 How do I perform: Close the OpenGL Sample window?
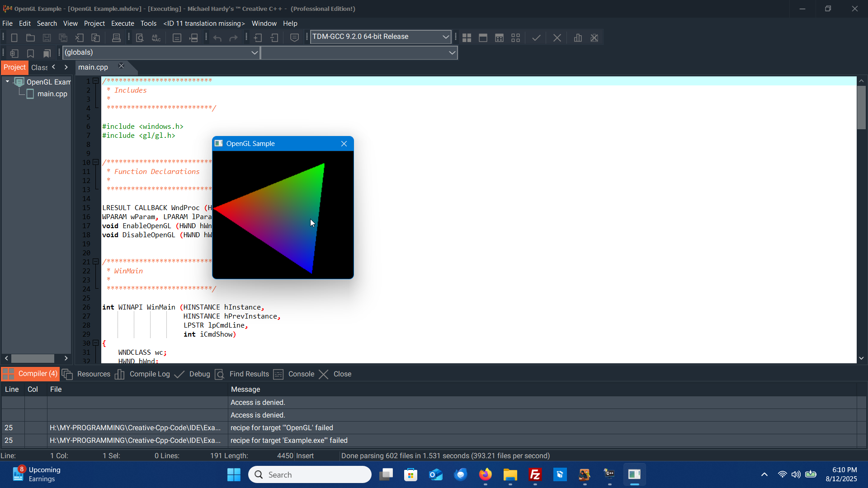pos(344,144)
